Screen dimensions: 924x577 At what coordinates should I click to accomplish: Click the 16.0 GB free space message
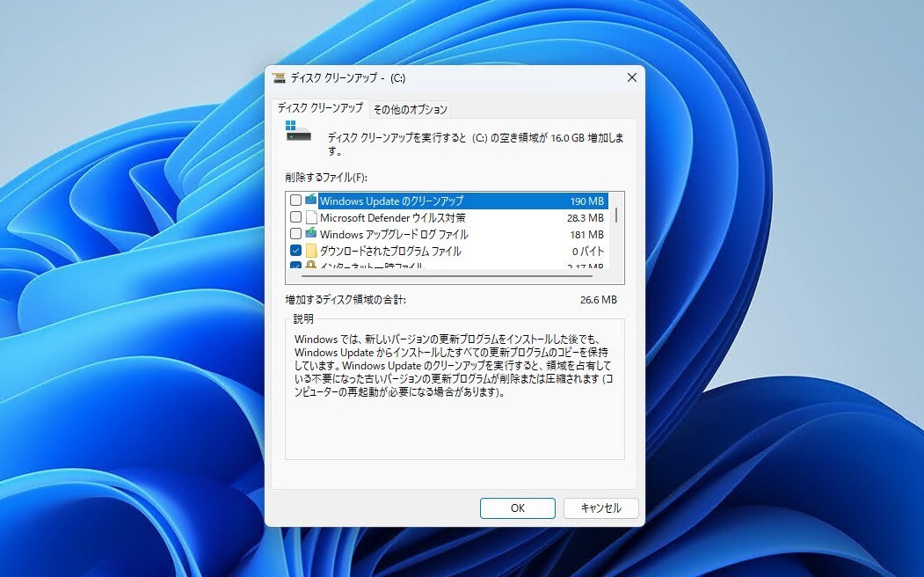click(x=476, y=143)
